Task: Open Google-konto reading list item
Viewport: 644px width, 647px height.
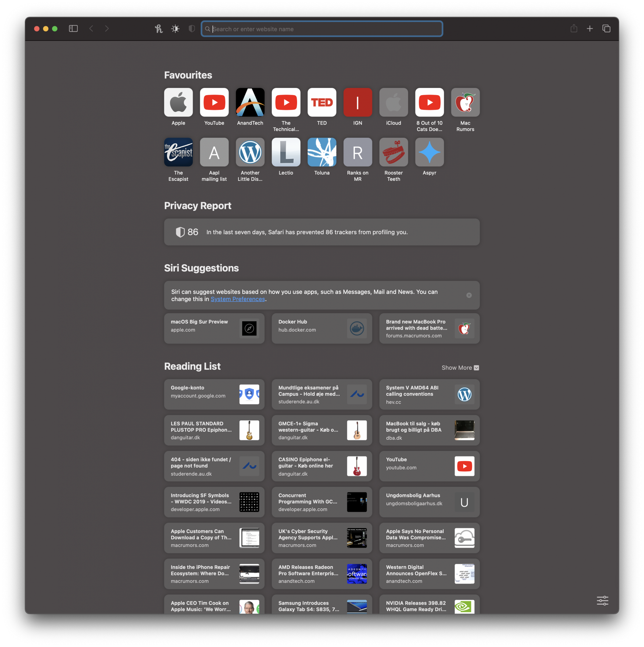Action: click(214, 394)
